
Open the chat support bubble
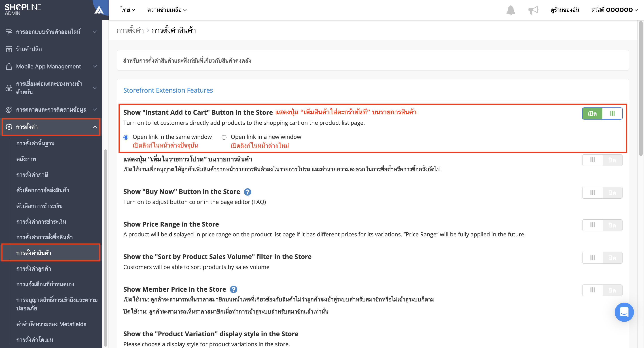[x=624, y=312]
